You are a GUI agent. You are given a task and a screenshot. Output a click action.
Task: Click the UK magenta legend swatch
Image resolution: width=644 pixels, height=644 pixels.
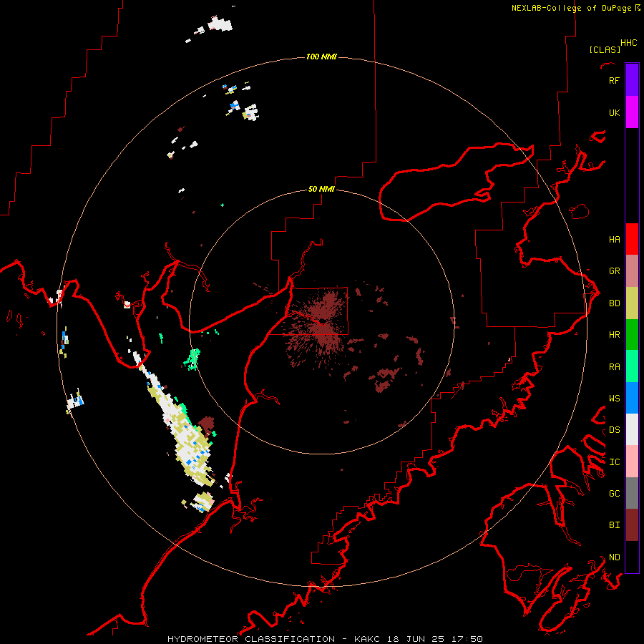click(632, 112)
